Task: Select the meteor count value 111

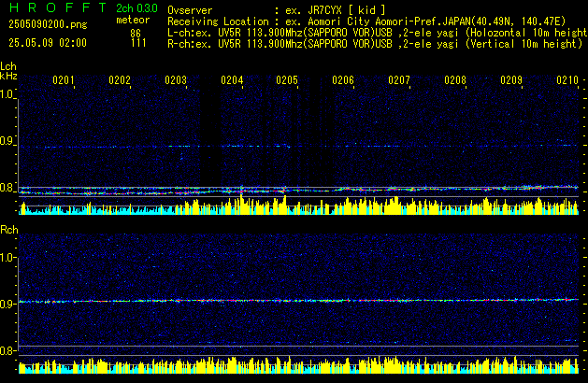Action: (138, 43)
